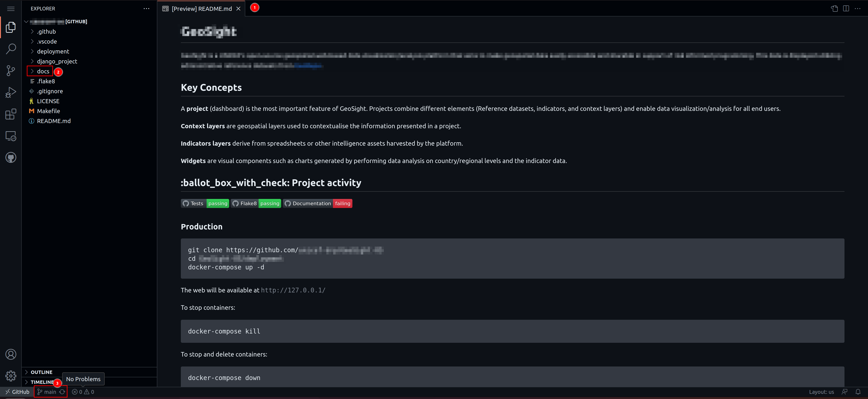Click the http://127.0.0.1/ code text
The height and width of the screenshot is (399, 868).
pos(293,290)
